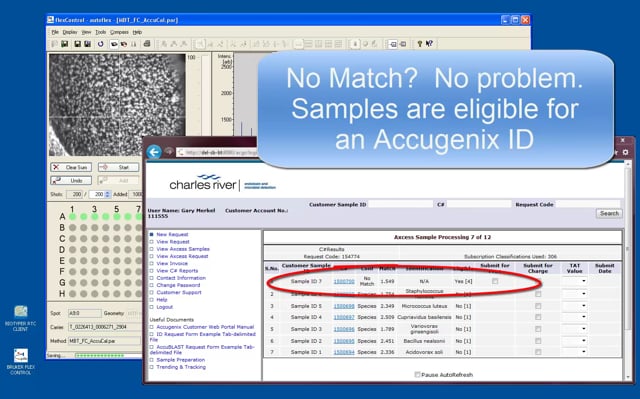Tick Submit for Charge checkbox for Acidovorax soli
The height and width of the screenshot is (399, 640).
point(538,352)
